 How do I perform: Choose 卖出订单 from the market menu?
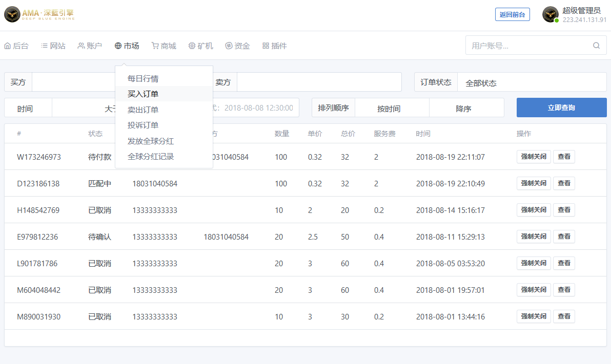(x=143, y=110)
